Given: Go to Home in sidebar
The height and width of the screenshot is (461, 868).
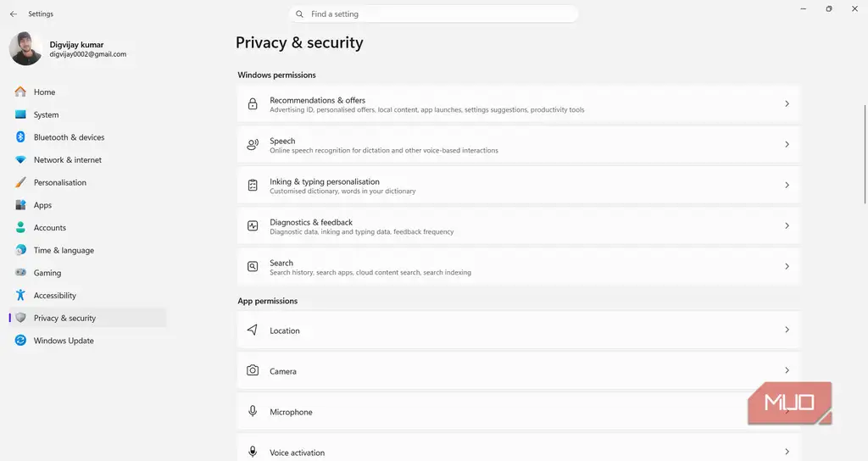Looking at the screenshot, I should tap(87, 92).
